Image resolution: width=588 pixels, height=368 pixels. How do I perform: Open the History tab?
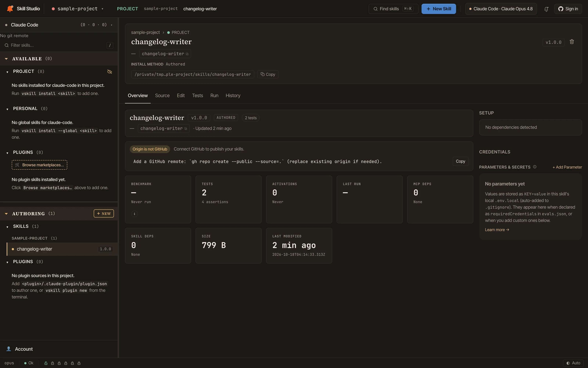click(x=233, y=95)
